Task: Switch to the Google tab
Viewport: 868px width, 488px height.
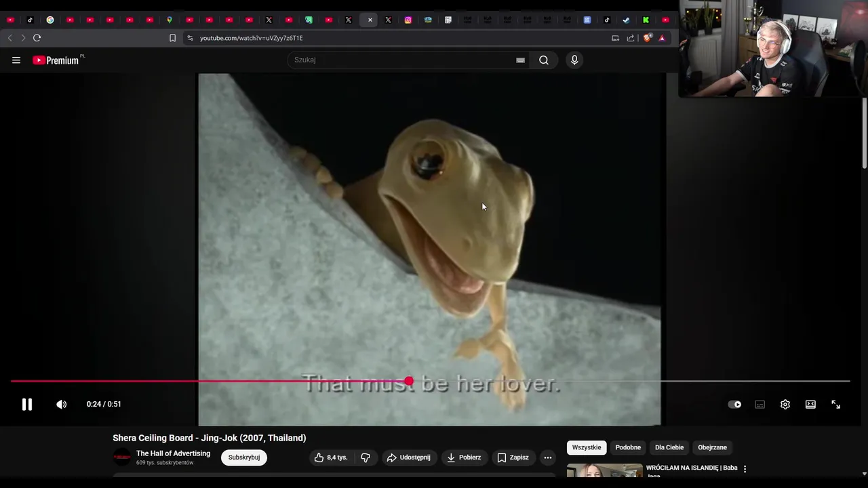Action: [50, 20]
